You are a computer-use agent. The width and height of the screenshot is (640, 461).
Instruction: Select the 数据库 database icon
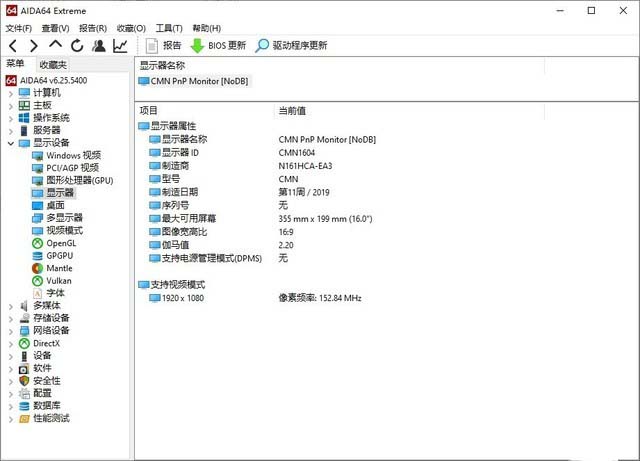pyautogui.click(x=24, y=406)
